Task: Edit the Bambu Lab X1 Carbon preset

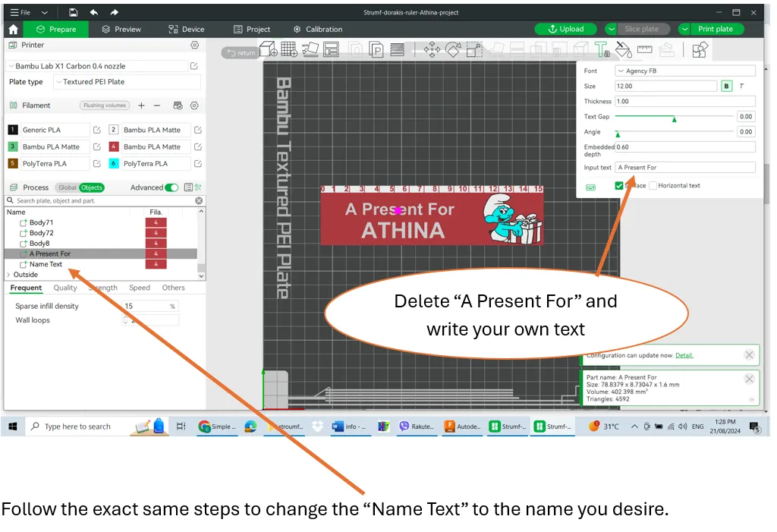Action: click(194, 66)
